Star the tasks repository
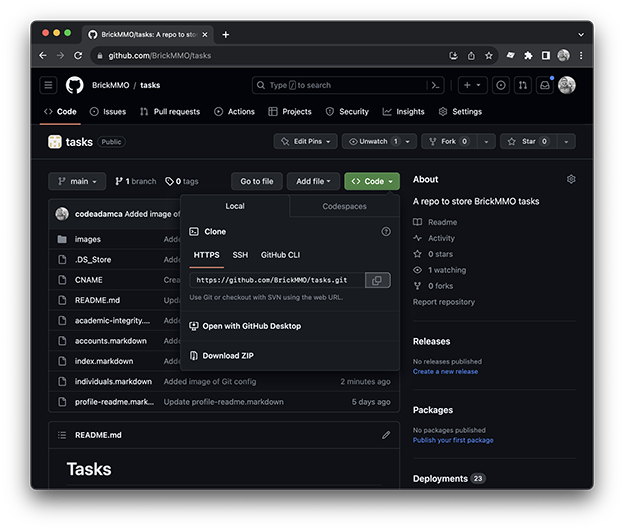 528,141
